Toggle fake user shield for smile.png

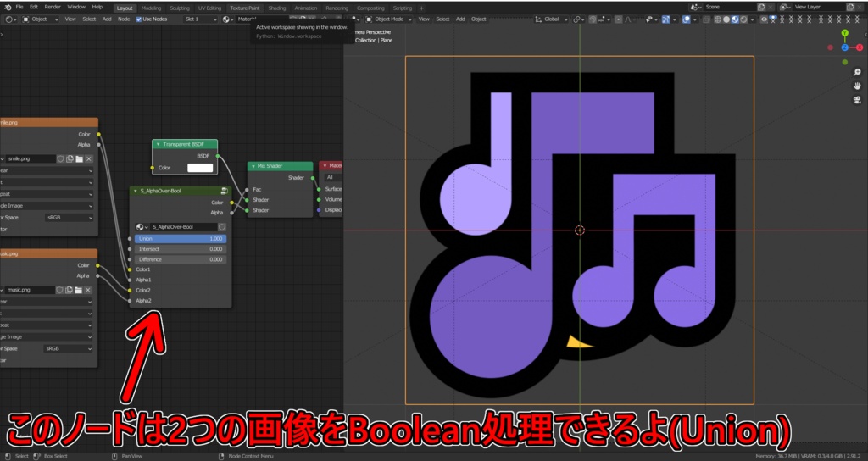coord(60,158)
